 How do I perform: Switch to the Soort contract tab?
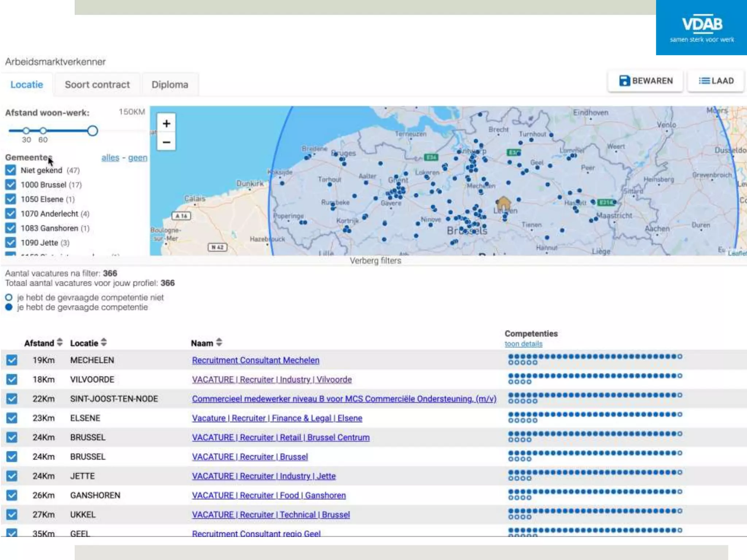(x=97, y=85)
